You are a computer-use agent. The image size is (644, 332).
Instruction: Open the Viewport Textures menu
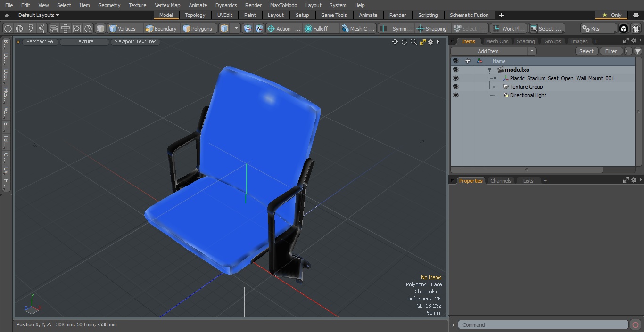(135, 41)
